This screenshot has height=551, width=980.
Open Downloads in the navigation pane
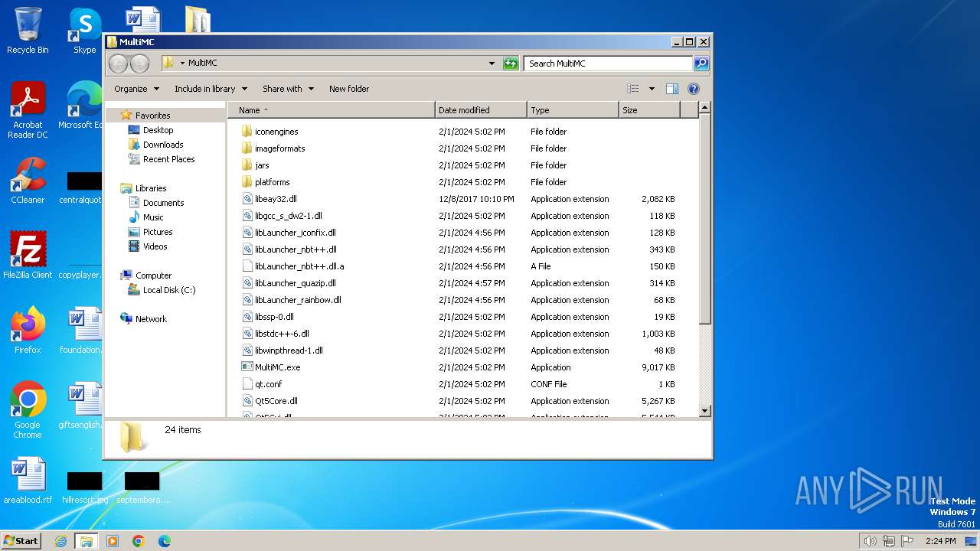162,145
